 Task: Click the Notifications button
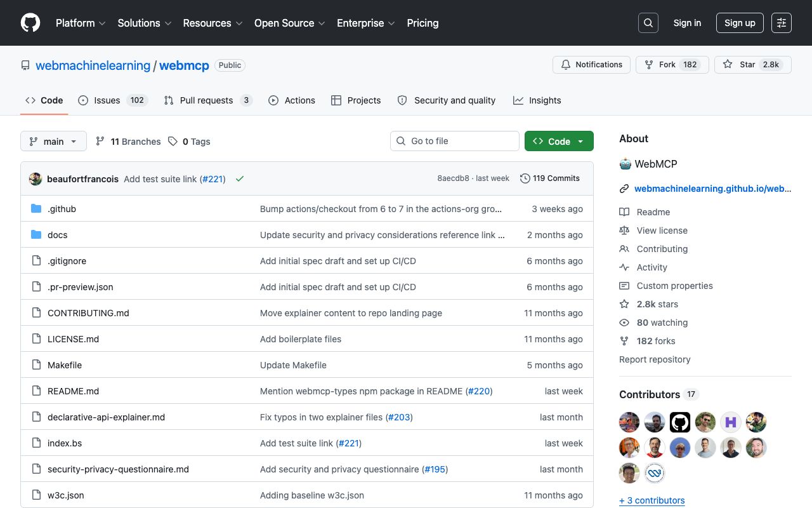(592, 65)
